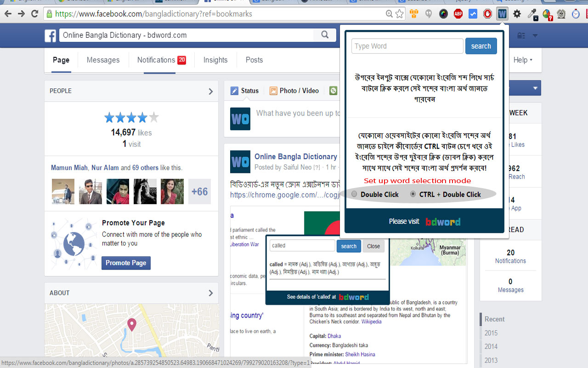This screenshot has width=588, height=368.
Task: Click search button next to 'called' field
Action: click(x=349, y=246)
